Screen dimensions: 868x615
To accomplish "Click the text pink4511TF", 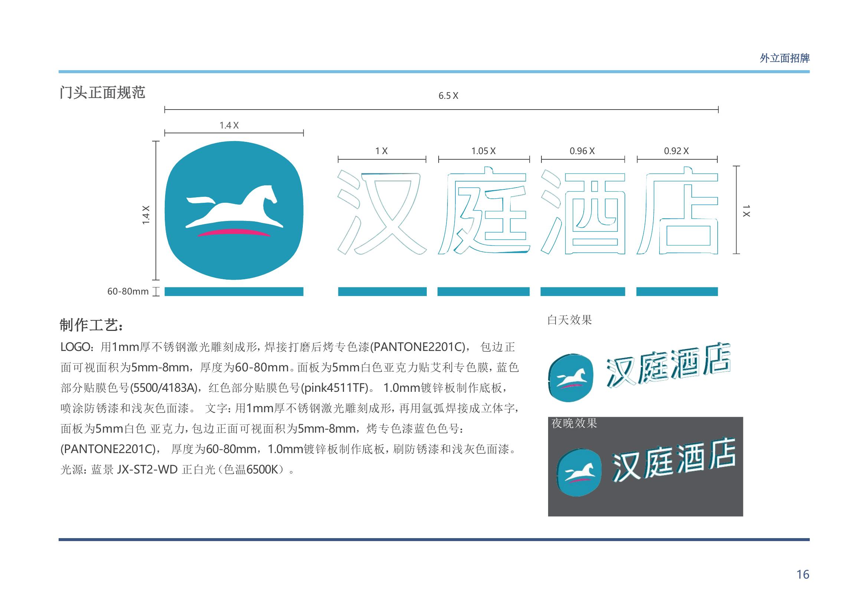I will tap(335, 388).
